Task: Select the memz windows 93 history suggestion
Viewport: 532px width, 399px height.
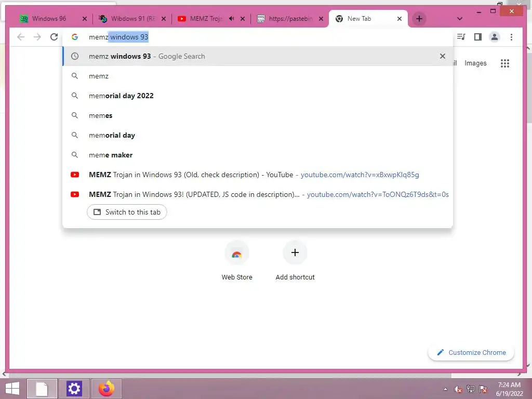Action: [x=258, y=56]
